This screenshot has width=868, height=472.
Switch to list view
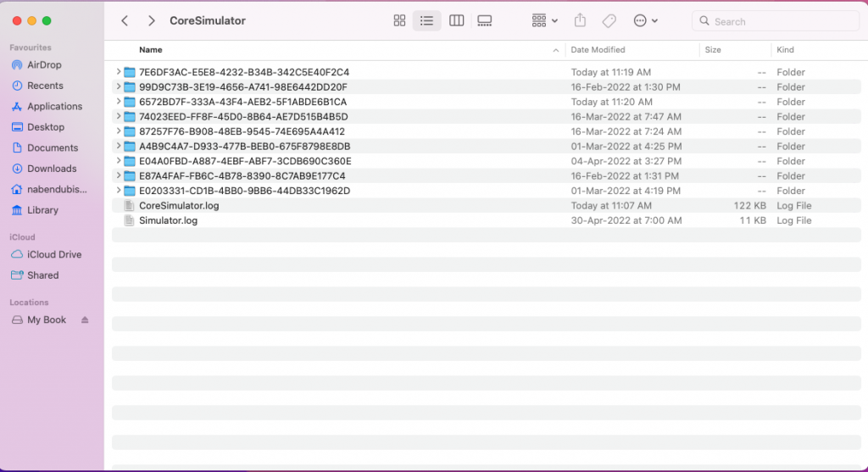pos(426,21)
